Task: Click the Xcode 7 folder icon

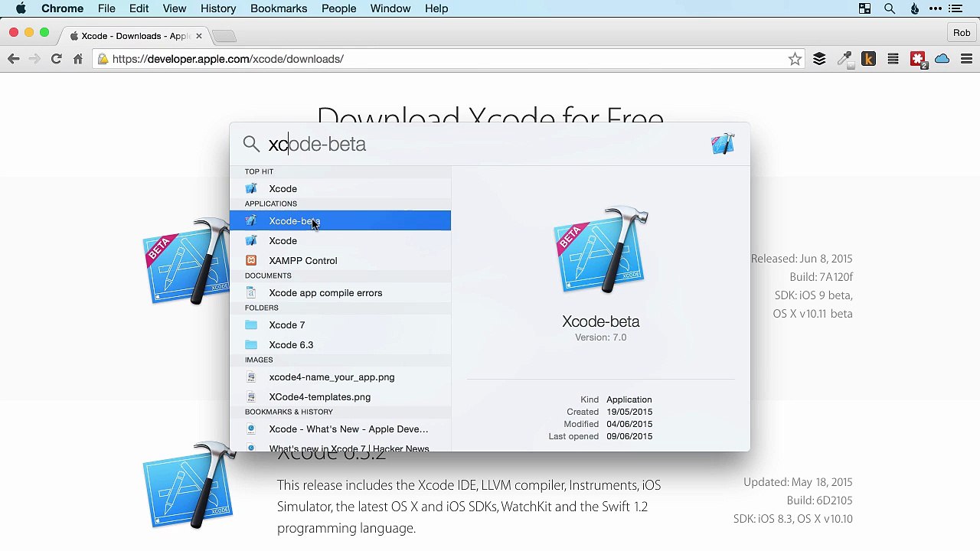Action: click(x=251, y=324)
